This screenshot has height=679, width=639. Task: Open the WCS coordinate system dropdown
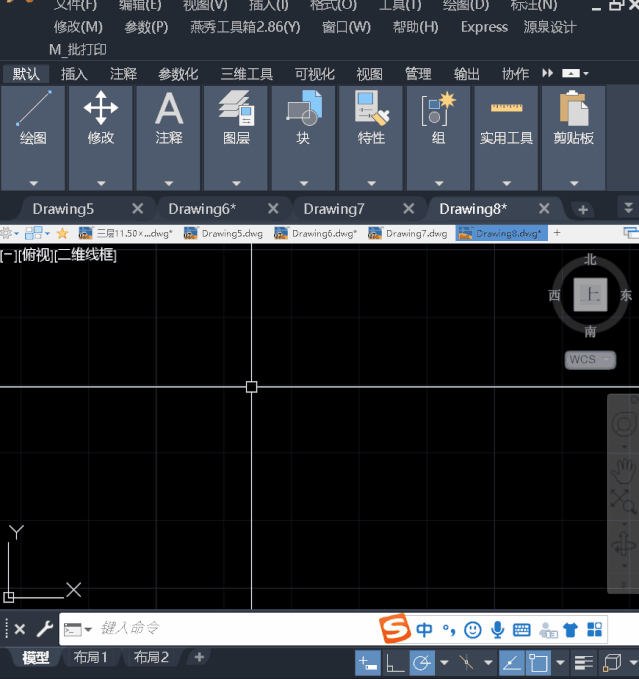pyautogui.click(x=590, y=359)
